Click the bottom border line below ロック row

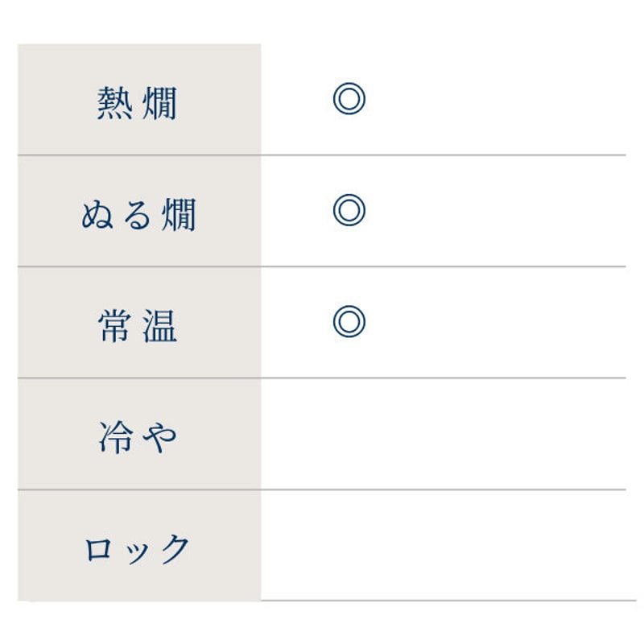[448, 601]
